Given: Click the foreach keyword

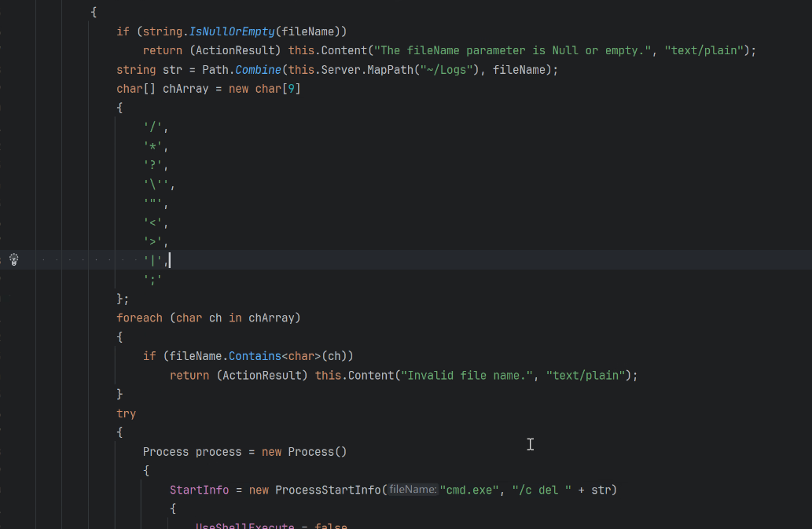Looking at the screenshot, I should tap(139, 318).
